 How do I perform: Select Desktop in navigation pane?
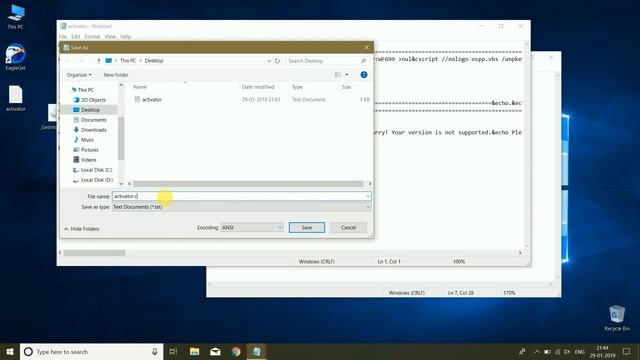point(87,110)
